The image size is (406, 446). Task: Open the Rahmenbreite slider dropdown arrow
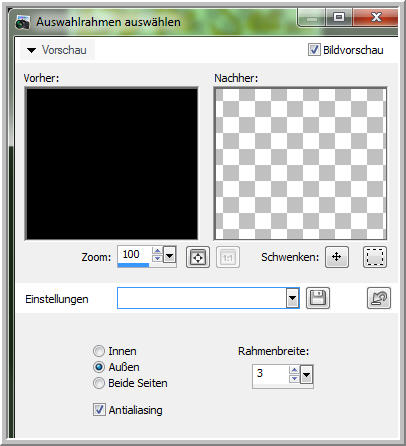click(x=307, y=376)
